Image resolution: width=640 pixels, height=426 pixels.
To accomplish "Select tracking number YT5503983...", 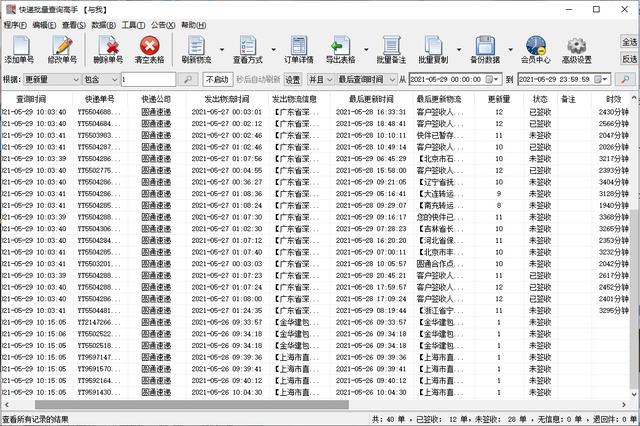I will pos(99,135).
